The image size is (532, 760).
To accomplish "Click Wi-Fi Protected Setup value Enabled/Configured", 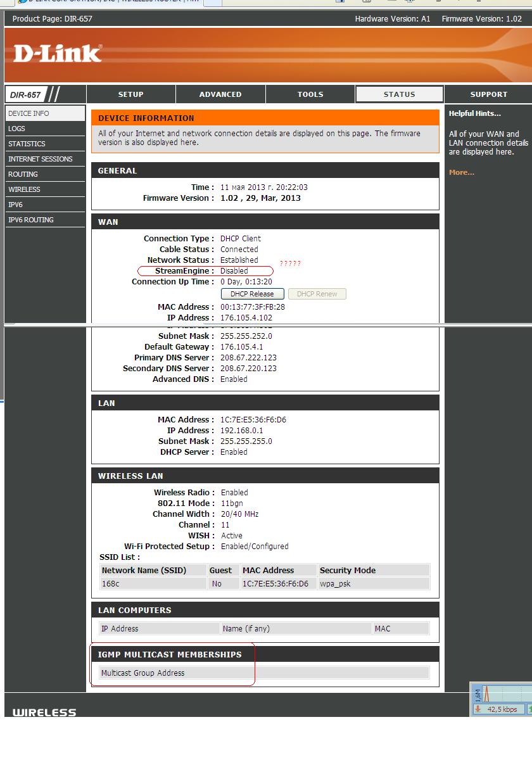I will tap(254, 547).
